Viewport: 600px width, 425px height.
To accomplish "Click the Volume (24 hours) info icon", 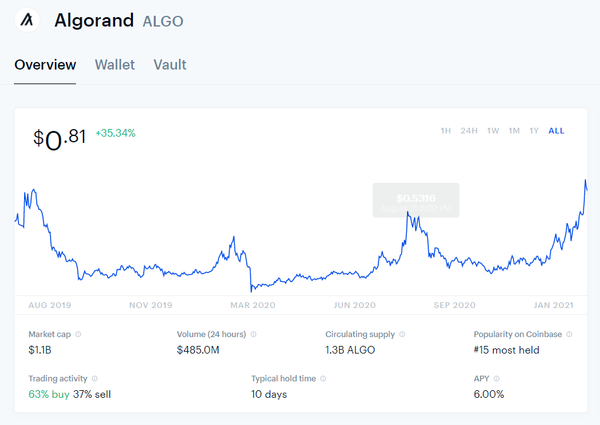I will tap(254, 335).
